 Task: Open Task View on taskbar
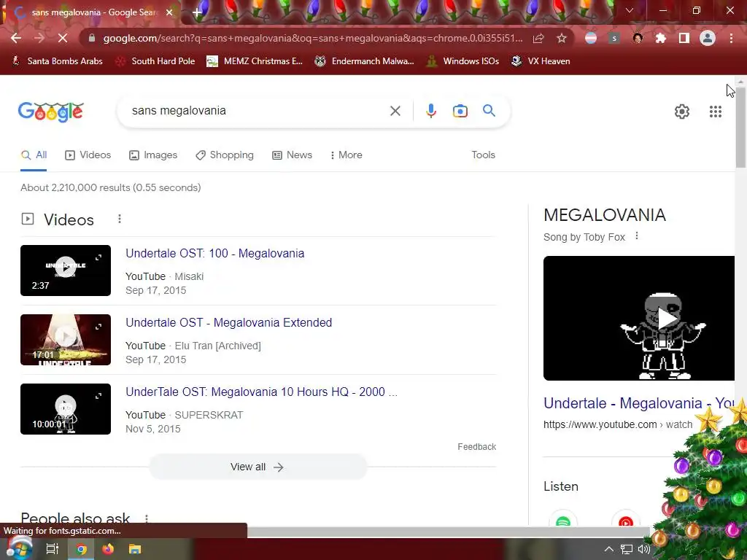click(53, 549)
